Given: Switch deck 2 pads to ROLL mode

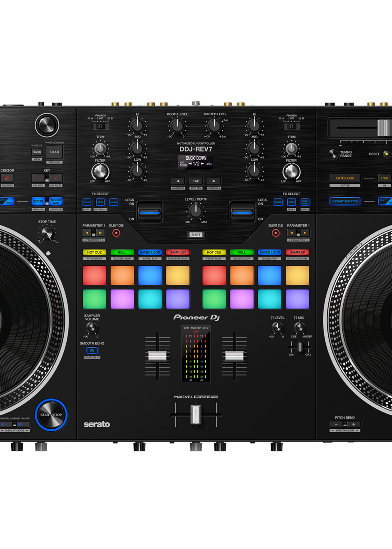Looking at the screenshot, I should 242,252.
